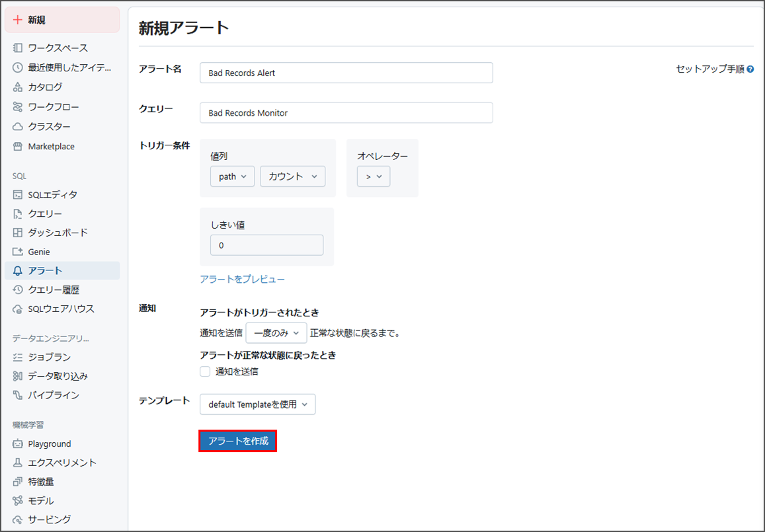The width and height of the screenshot is (765, 532).
Task: Click the help icon next to セットアップ手順
Action: pos(750,69)
